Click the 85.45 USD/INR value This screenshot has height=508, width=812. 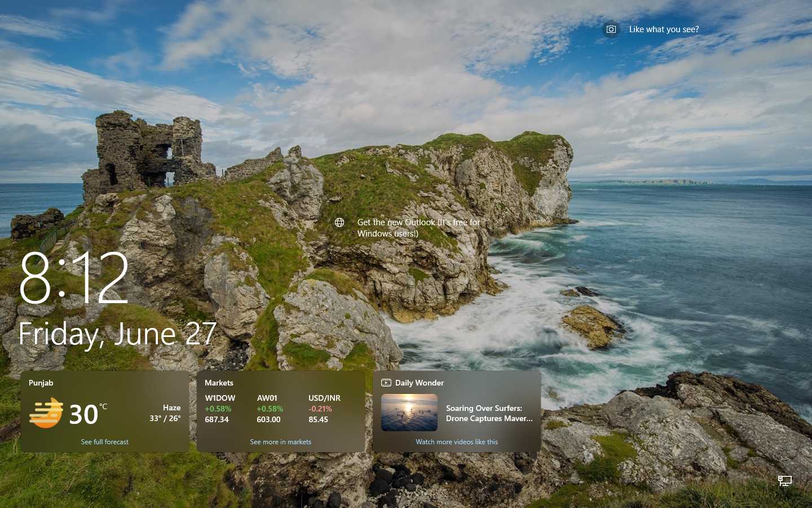(318, 419)
